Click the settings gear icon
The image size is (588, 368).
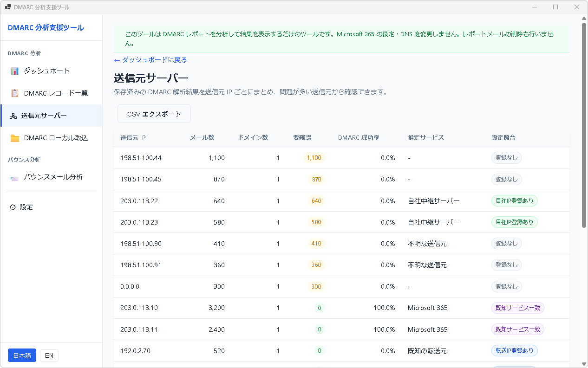[x=13, y=207]
